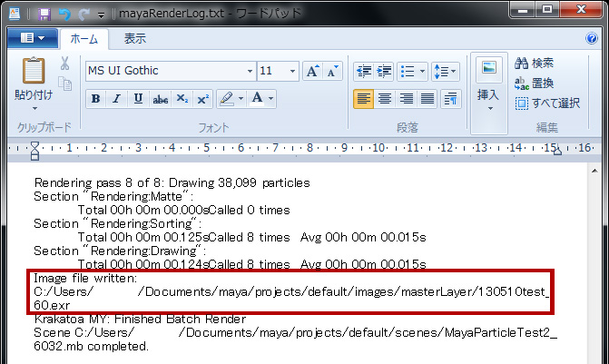
Task: Click the Justify text alignment icon
Action: [427, 98]
